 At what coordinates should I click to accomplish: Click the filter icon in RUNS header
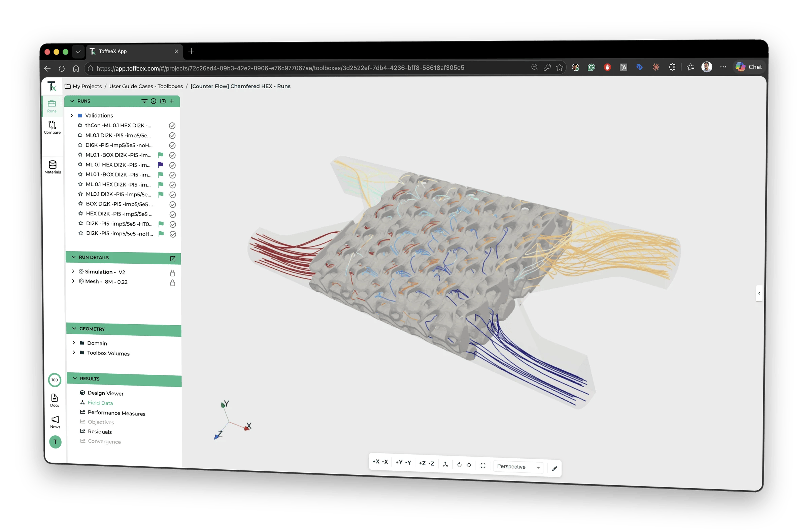[144, 101]
